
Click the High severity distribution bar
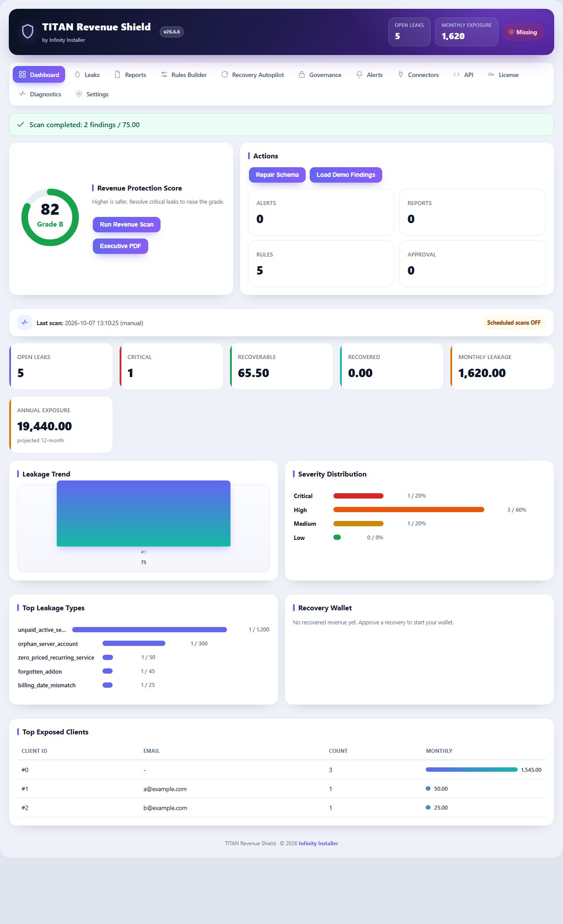click(409, 510)
